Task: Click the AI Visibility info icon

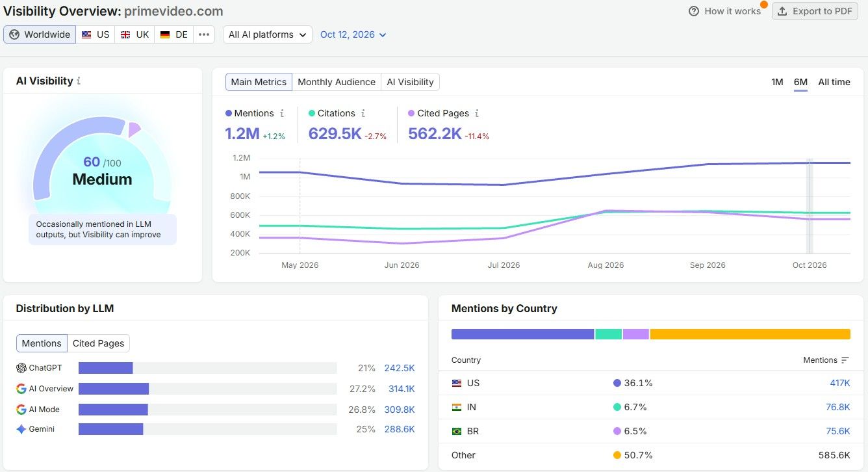Action: pyautogui.click(x=79, y=81)
